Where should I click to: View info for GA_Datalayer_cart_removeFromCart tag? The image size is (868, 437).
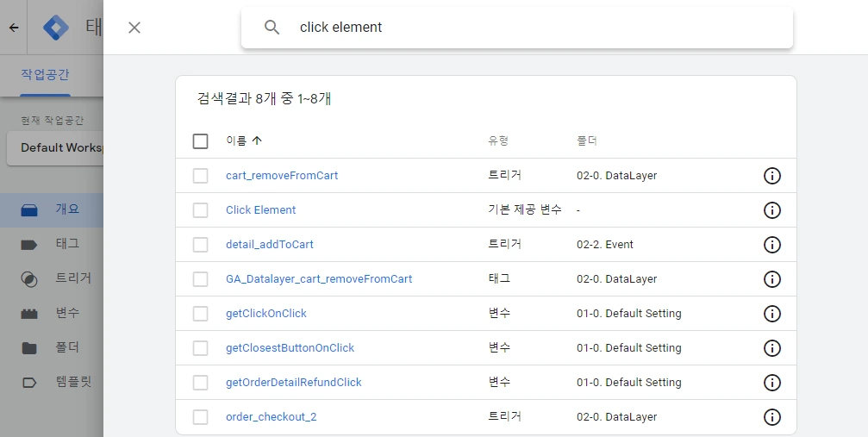[772, 279]
